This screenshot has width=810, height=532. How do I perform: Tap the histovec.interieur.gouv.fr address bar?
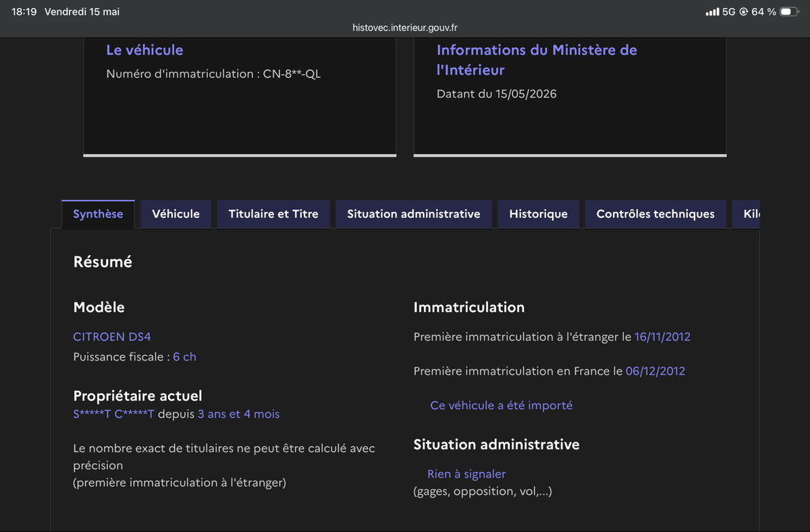405,28
